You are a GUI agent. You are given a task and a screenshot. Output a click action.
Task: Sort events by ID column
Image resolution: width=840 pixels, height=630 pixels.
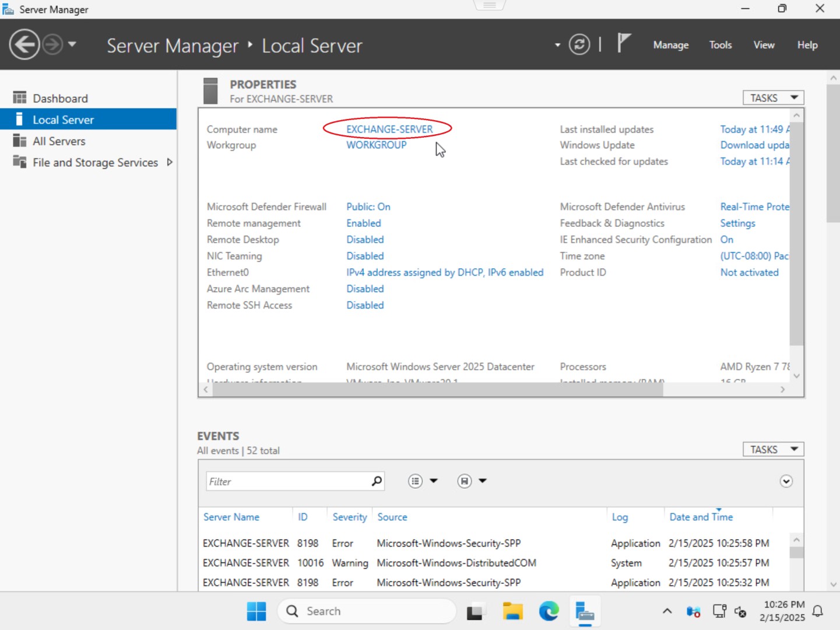303,517
